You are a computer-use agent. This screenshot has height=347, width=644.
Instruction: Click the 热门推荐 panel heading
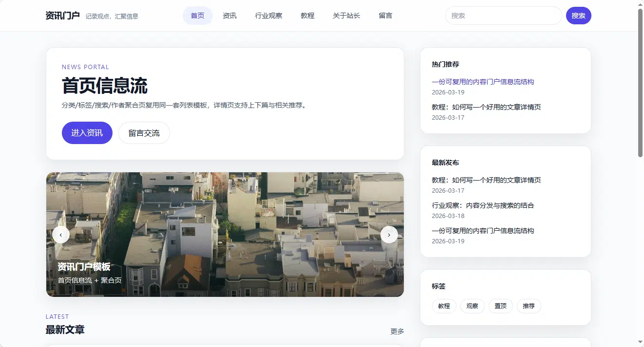click(x=445, y=64)
